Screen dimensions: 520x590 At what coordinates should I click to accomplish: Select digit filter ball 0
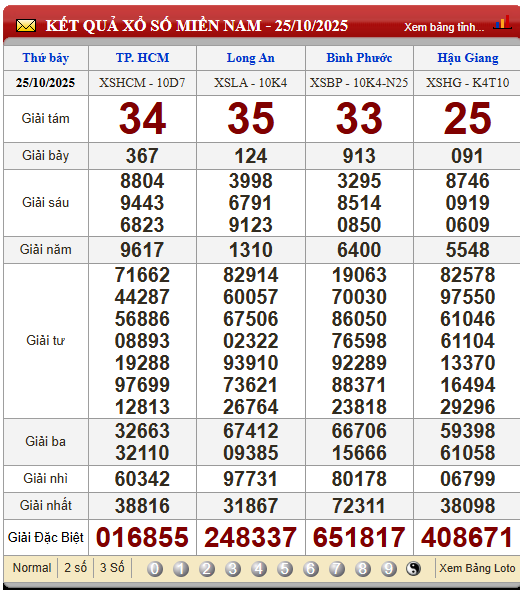(155, 569)
